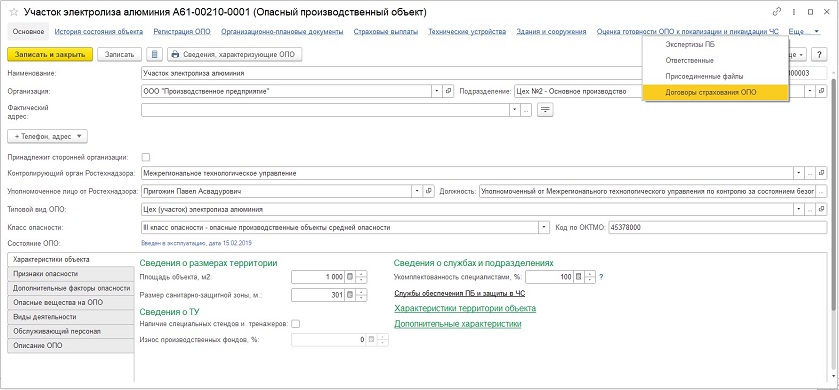Open the Еще navigation dropdown
The width and height of the screenshot is (839, 390).
pyautogui.click(x=804, y=32)
